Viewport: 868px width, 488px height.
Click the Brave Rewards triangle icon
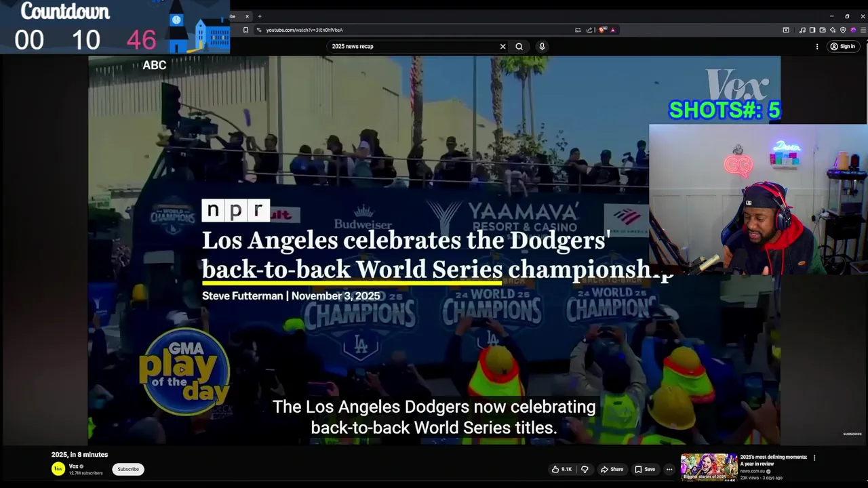[612, 30]
